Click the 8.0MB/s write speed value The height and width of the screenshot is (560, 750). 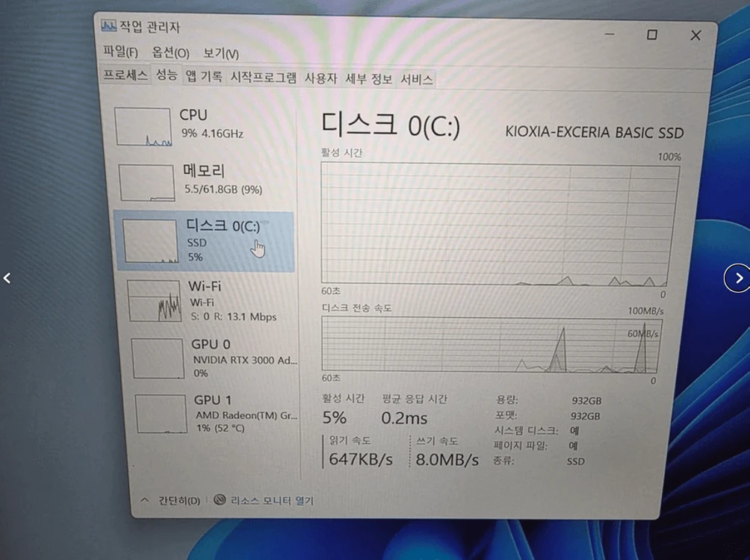click(x=447, y=459)
